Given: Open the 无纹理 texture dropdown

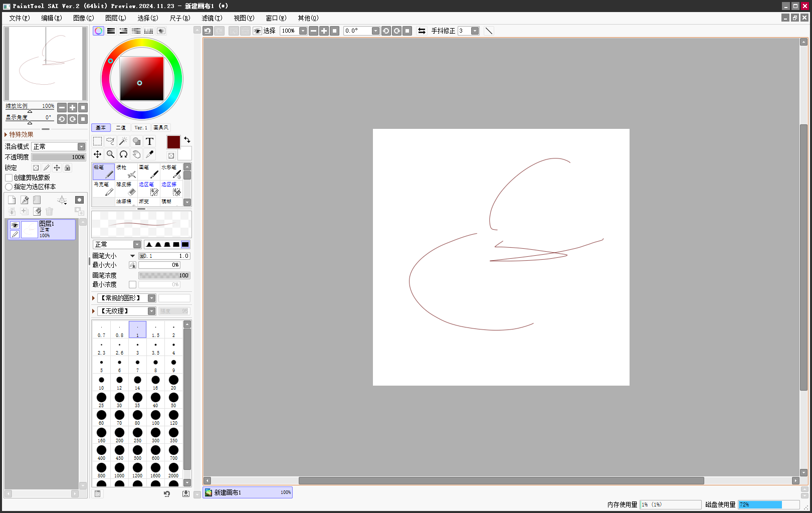Looking at the screenshot, I should tap(126, 311).
